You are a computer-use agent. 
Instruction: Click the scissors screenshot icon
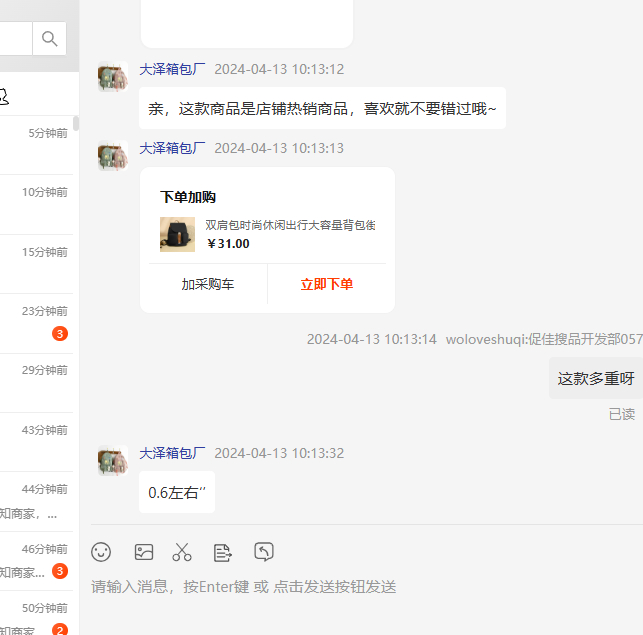pos(182,552)
